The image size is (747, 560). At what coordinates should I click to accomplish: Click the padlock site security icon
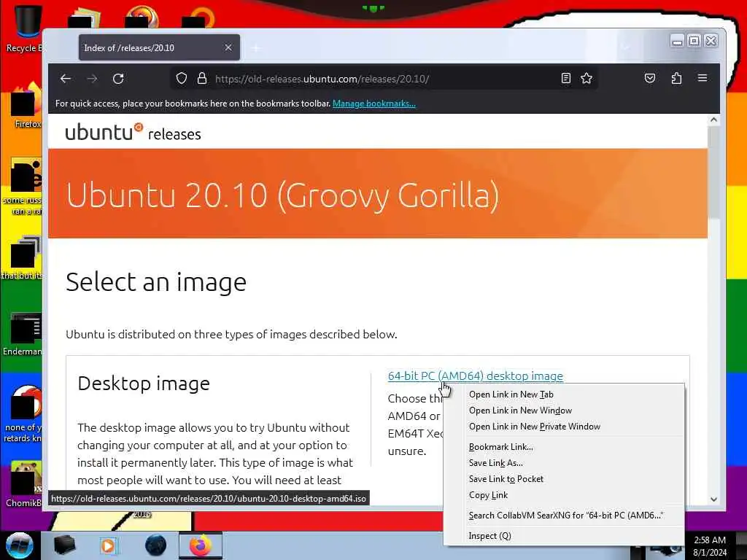click(202, 79)
